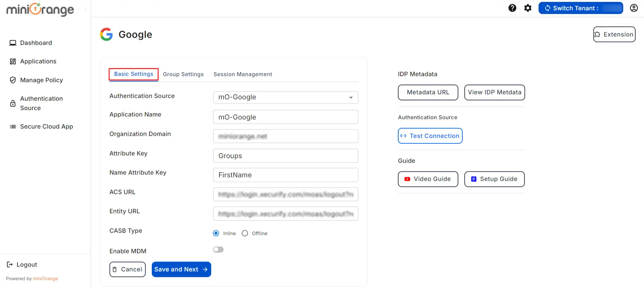Open Manage Policy in the sidebar
The height and width of the screenshot is (288, 644).
[x=42, y=80]
